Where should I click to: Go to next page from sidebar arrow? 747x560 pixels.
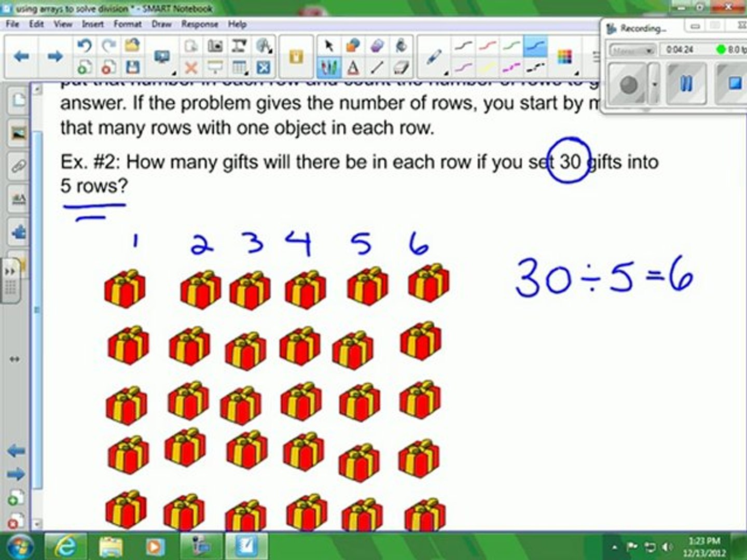coord(16,474)
